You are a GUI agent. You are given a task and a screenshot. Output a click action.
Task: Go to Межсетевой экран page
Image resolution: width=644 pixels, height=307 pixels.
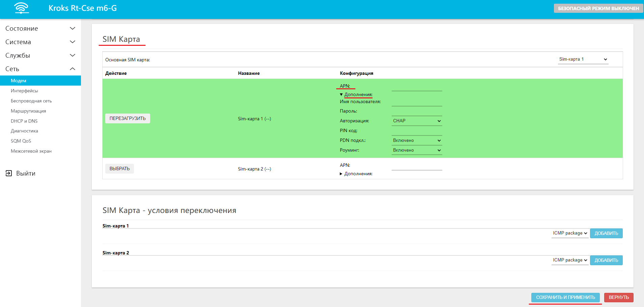point(31,151)
